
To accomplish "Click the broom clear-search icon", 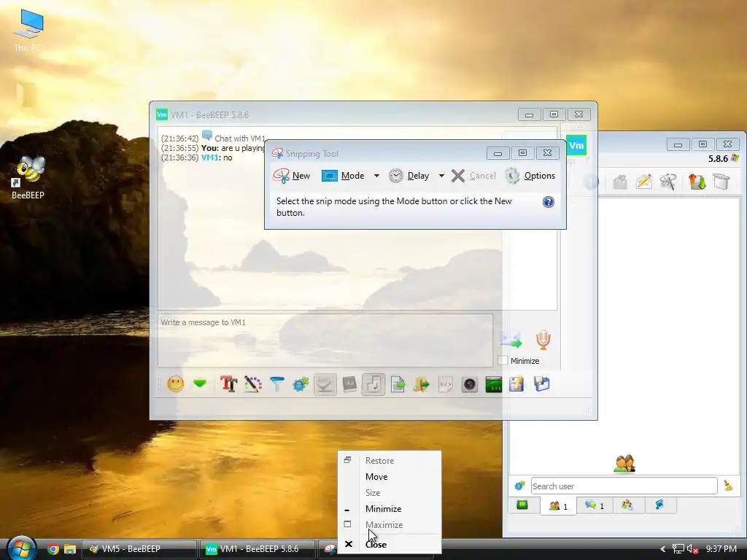I will pos(729,486).
